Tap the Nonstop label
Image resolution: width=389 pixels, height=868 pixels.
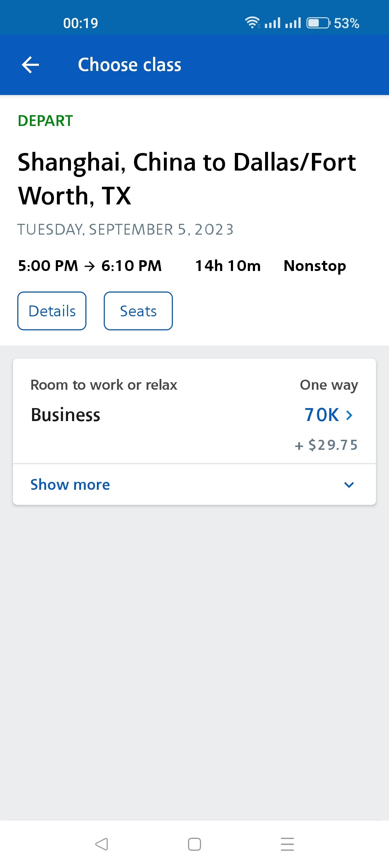(315, 266)
